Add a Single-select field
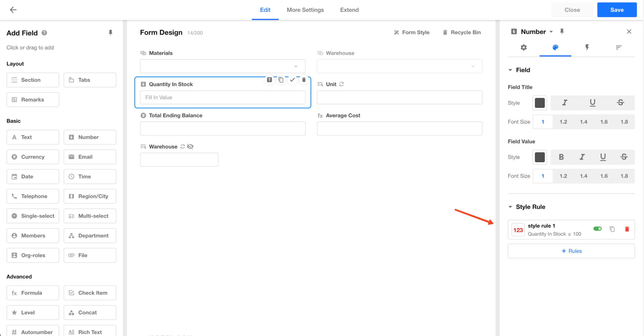Screen dimensions: 644x336 33,216
